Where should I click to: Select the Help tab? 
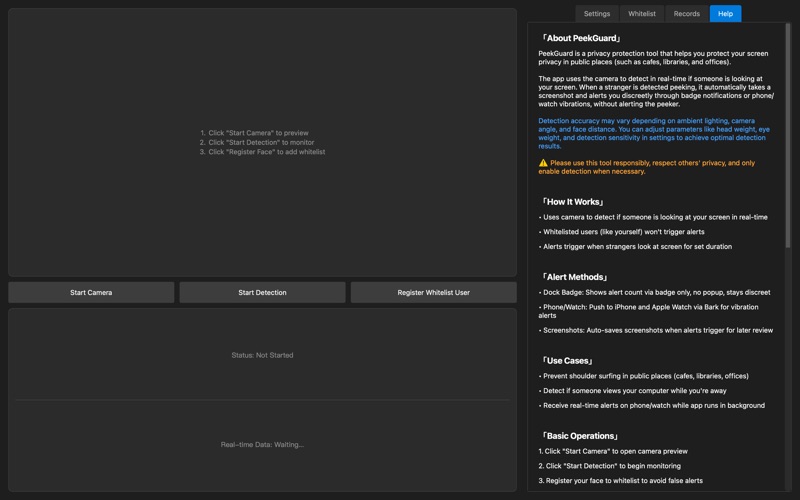tap(725, 14)
